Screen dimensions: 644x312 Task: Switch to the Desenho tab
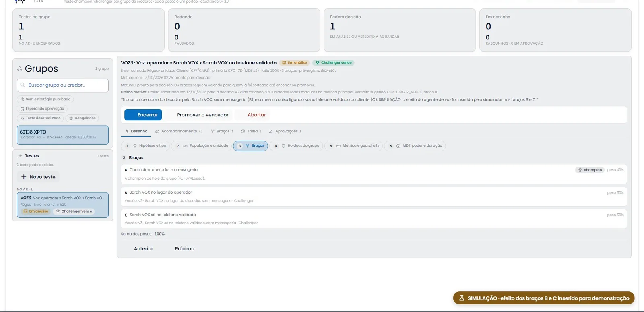point(136,131)
